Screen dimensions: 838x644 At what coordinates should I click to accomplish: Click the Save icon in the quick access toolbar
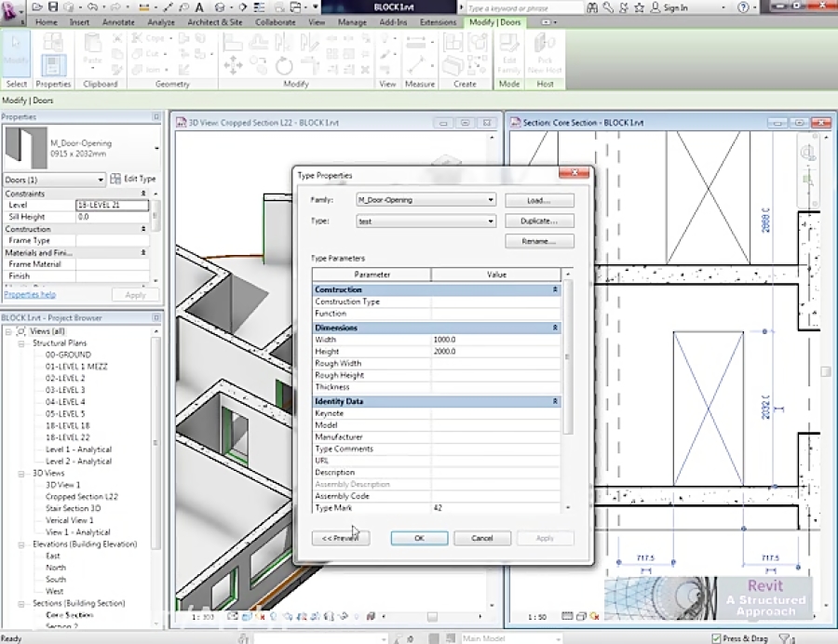click(x=54, y=7)
